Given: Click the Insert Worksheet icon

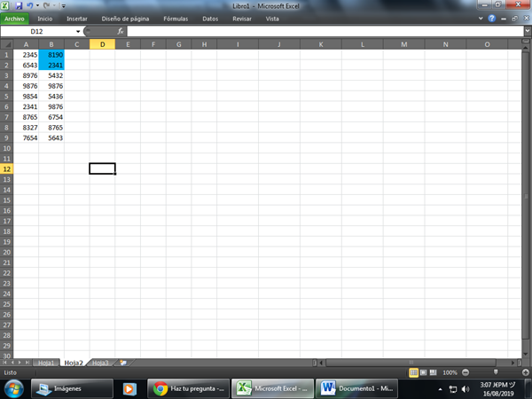Looking at the screenshot, I should pyautogui.click(x=123, y=363).
